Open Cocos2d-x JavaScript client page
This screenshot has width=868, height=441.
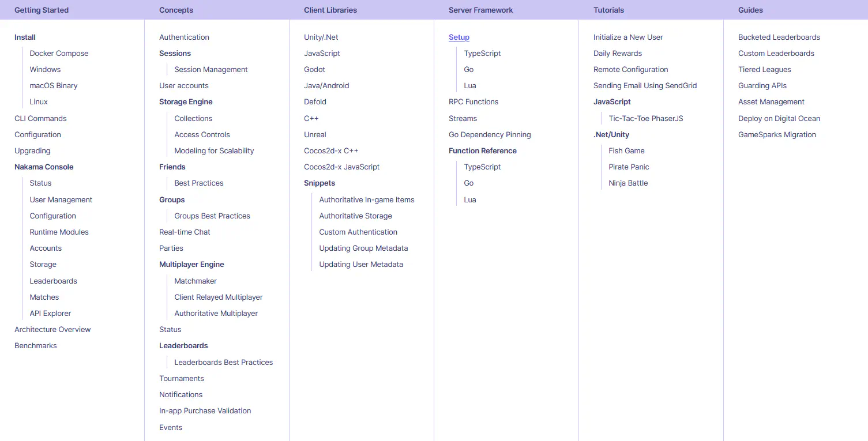[x=342, y=167]
